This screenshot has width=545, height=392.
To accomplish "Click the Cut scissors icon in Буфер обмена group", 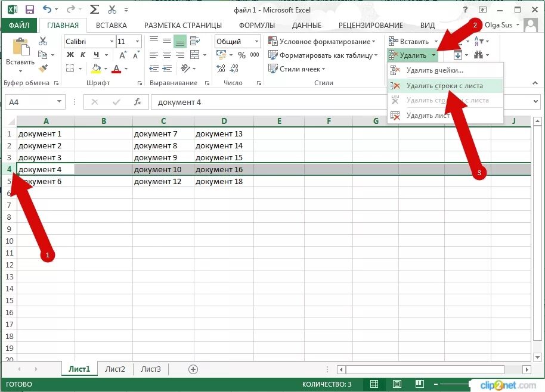I will (43, 41).
